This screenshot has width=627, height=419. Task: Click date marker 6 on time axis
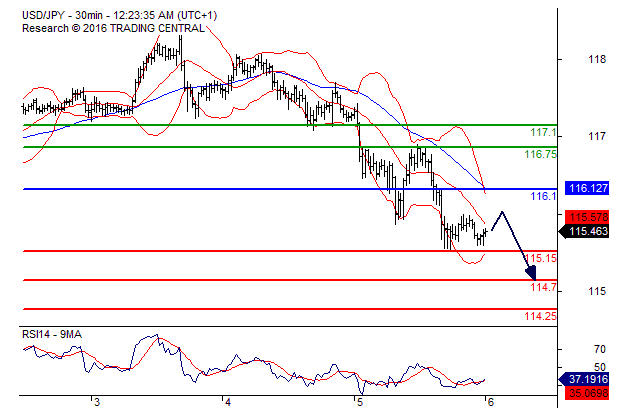coord(489,402)
